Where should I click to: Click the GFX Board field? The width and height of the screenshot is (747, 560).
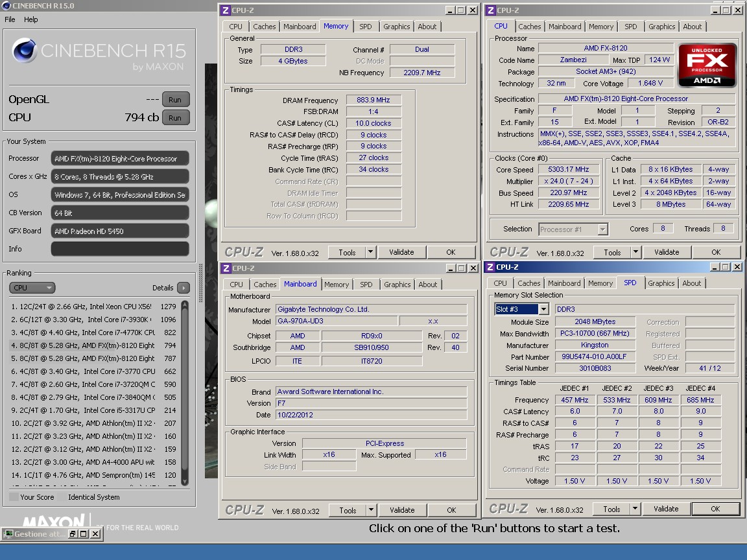[x=120, y=231]
